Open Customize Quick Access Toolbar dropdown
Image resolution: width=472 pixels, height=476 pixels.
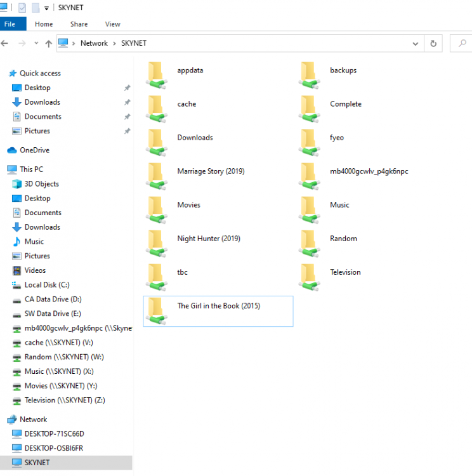point(46,8)
